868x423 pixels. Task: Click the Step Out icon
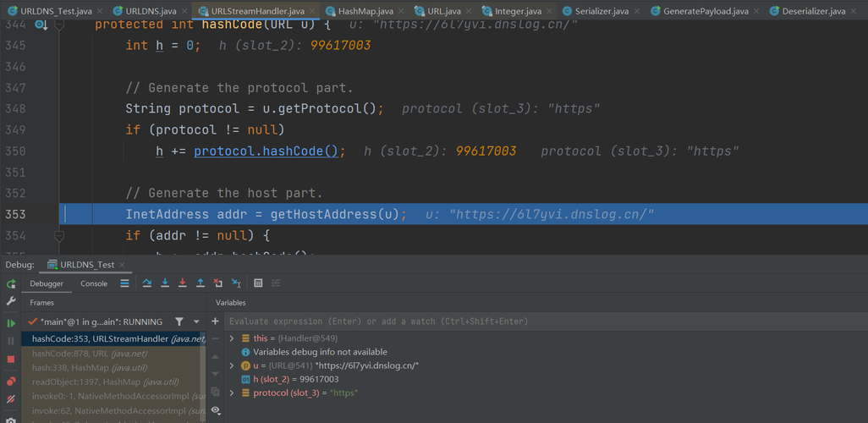coord(201,283)
